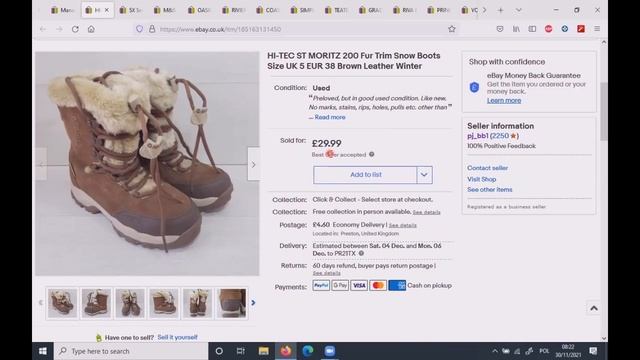Click the 'Contact seller' link
Viewport: 640px width, 360px height.
click(487, 168)
